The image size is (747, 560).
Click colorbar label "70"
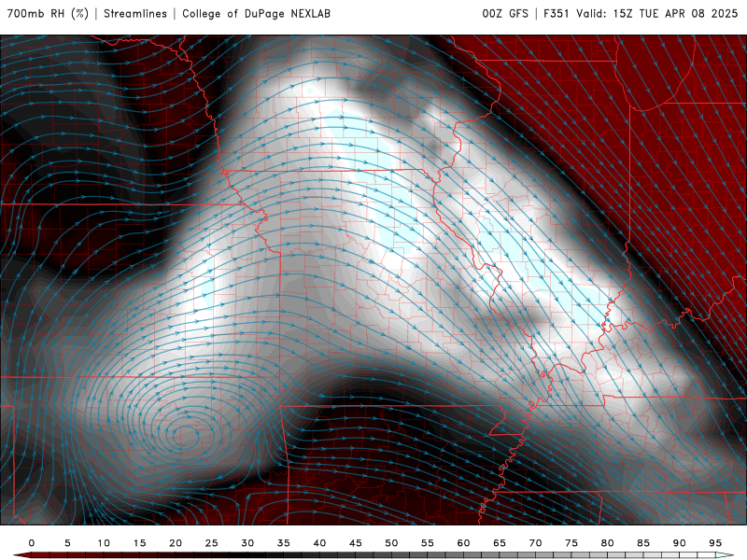[x=535, y=543]
